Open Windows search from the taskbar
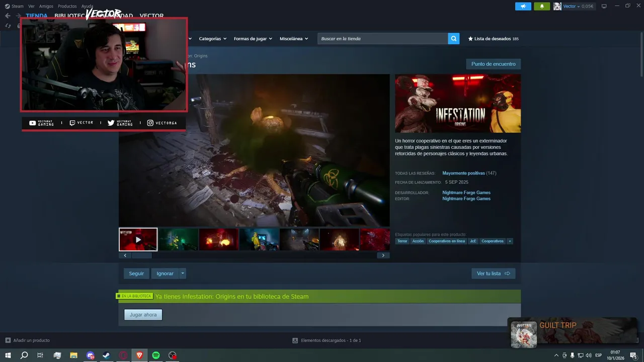The image size is (644, 362). coord(24,355)
